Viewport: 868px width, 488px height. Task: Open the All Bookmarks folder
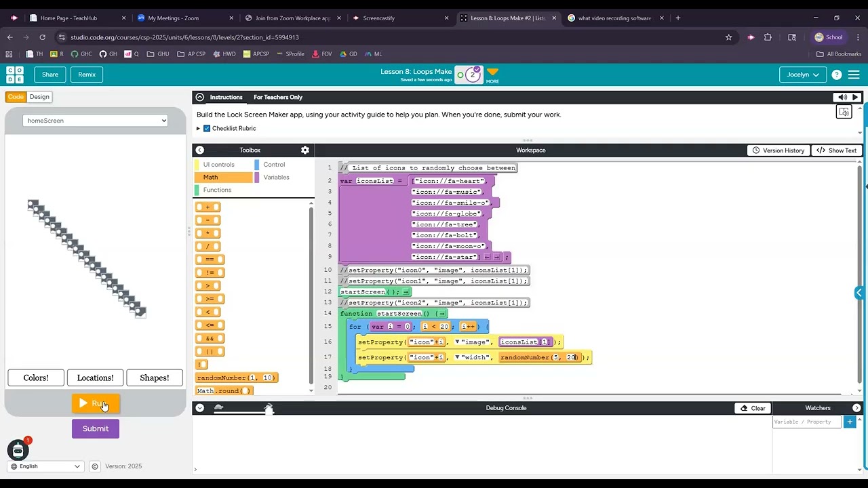[x=839, y=54]
